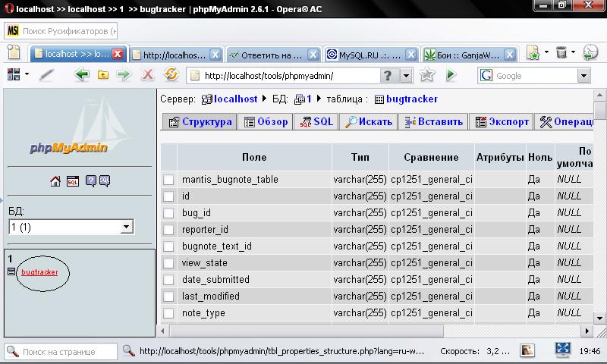Check the bugnote_text_id field checkbox

[168, 246]
